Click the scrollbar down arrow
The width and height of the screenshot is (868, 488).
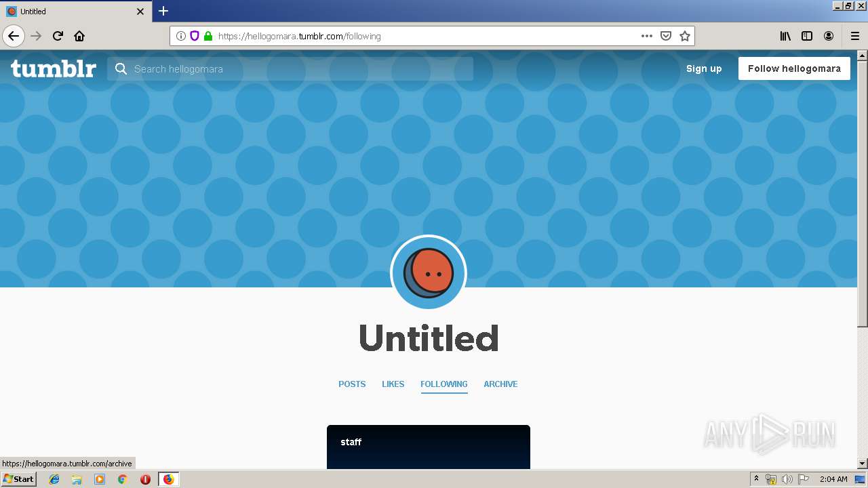point(863,464)
